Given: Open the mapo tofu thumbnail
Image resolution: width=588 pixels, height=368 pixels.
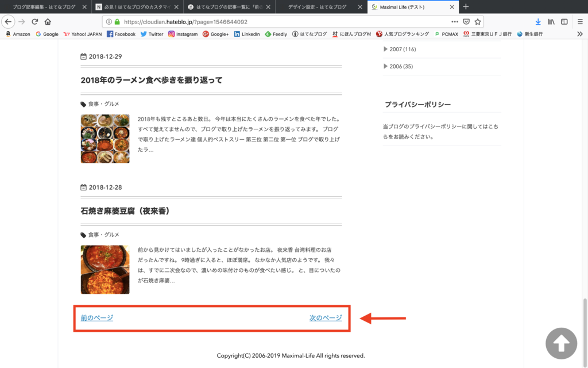Looking at the screenshot, I should 105,270.
